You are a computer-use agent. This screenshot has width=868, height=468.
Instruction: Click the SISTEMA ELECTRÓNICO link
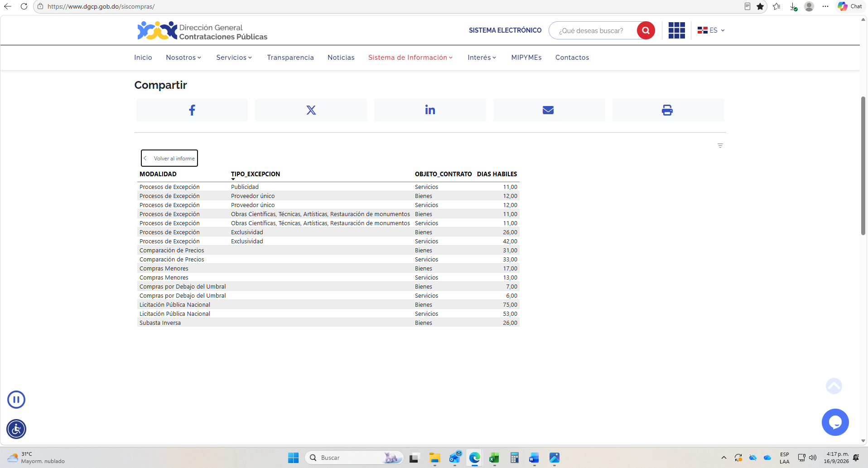pos(505,30)
